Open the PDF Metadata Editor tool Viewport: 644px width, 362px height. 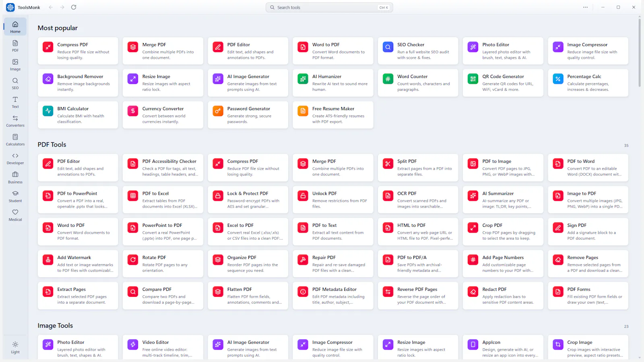[x=333, y=296]
